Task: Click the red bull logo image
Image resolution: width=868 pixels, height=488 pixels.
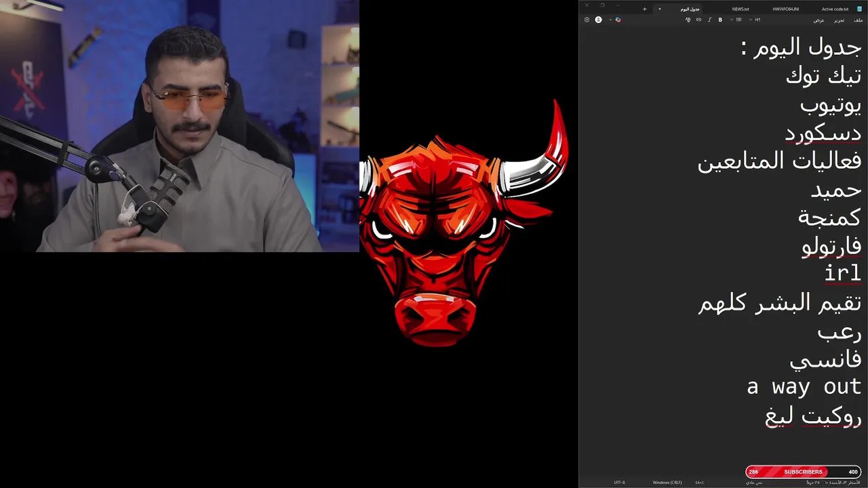Action: click(465, 224)
